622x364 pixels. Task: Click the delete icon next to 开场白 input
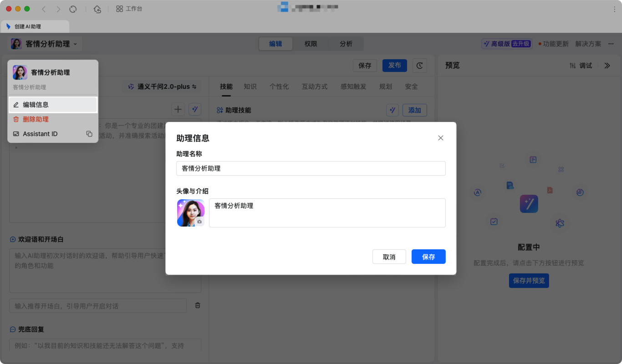[x=197, y=305]
